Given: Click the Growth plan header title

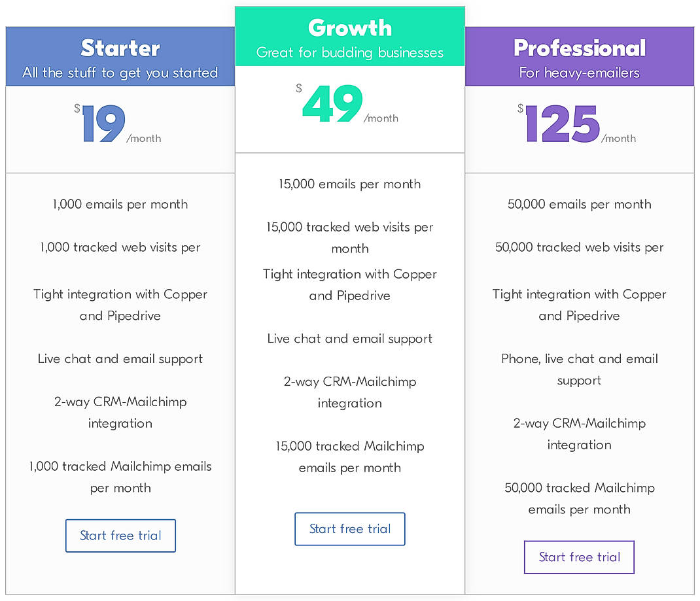Looking at the screenshot, I should click(x=350, y=27).
